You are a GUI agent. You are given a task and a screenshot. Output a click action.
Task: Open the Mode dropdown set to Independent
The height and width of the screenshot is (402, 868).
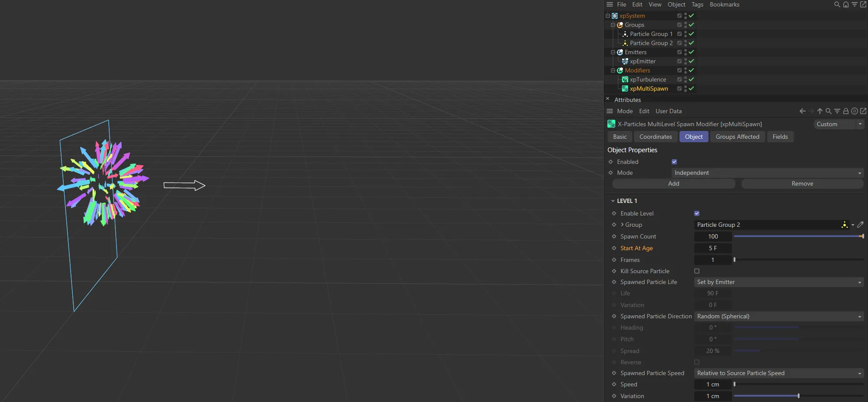[x=767, y=173]
